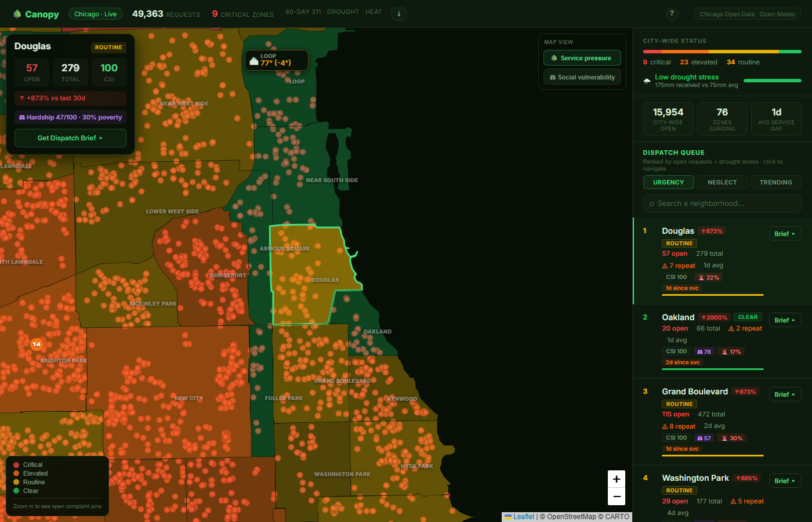Select the Neglect tab in the Dispatch Queue

pyautogui.click(x=722, y=182)
